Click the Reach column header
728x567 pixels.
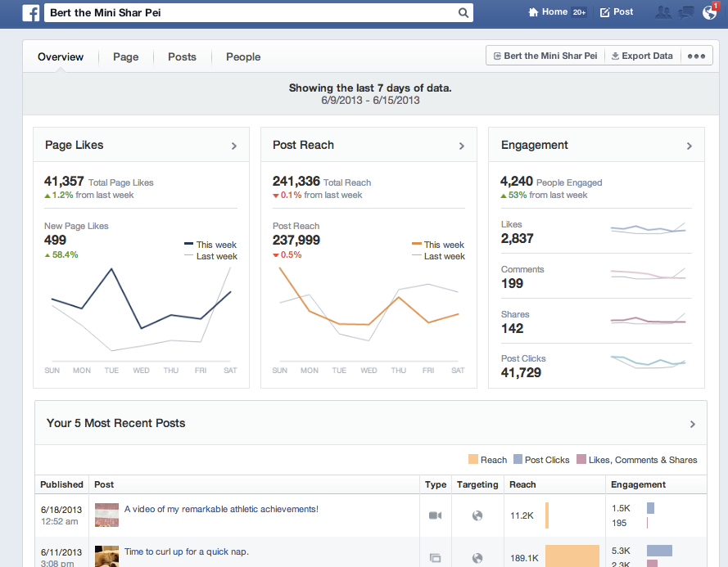(522, 484)
